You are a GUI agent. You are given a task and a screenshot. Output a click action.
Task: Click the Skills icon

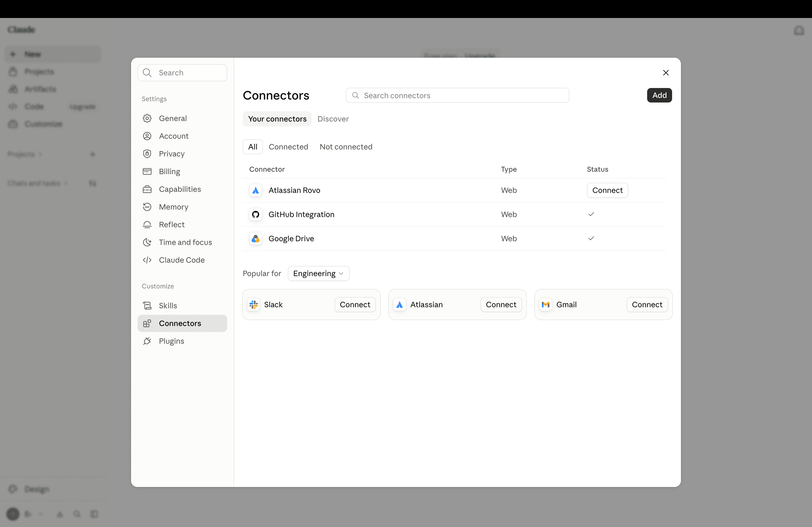147,306
